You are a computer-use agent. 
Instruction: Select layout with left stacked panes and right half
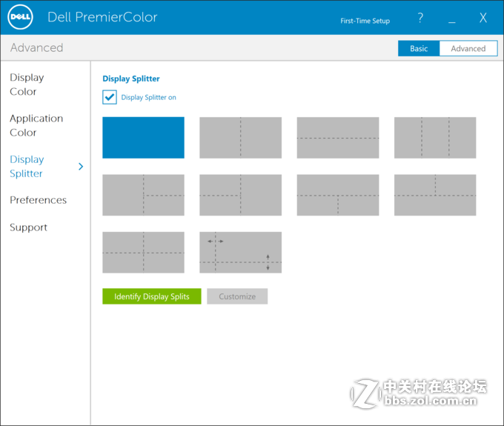(240, 195)
